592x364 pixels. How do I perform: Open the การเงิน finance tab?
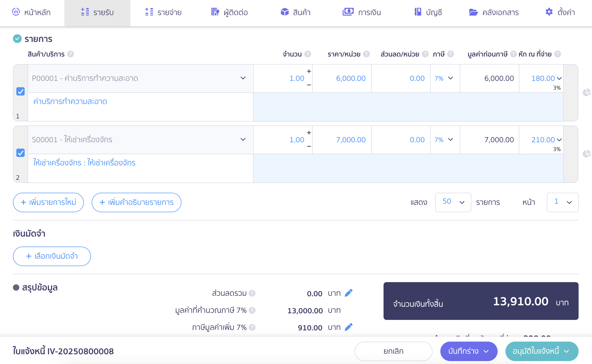[x=362, y=12]
